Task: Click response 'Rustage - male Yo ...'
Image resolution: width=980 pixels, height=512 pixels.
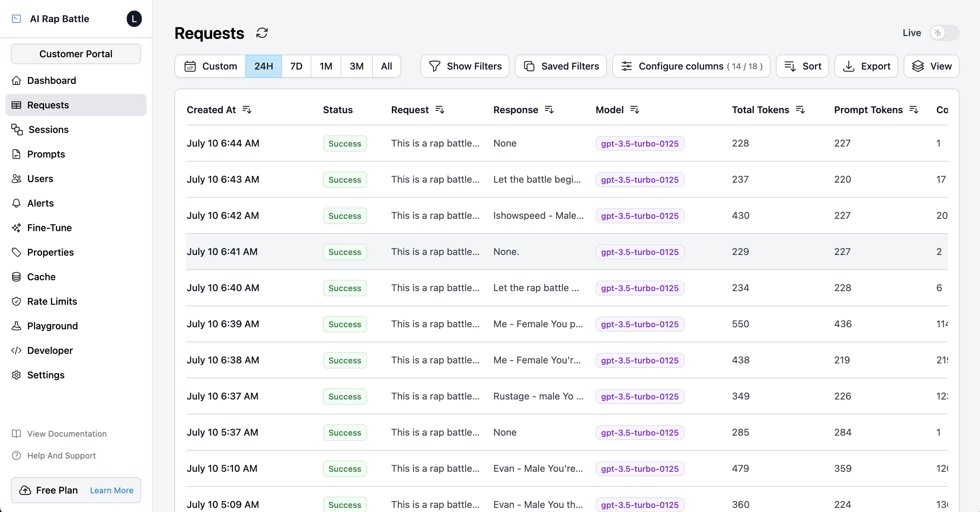Action: 538,396
